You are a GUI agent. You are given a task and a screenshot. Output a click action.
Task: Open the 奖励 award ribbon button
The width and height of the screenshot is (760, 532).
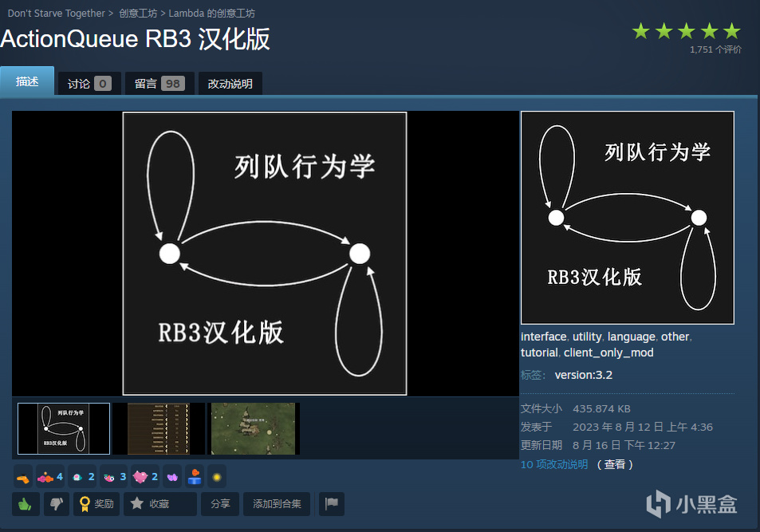click(x=96, y=504)
